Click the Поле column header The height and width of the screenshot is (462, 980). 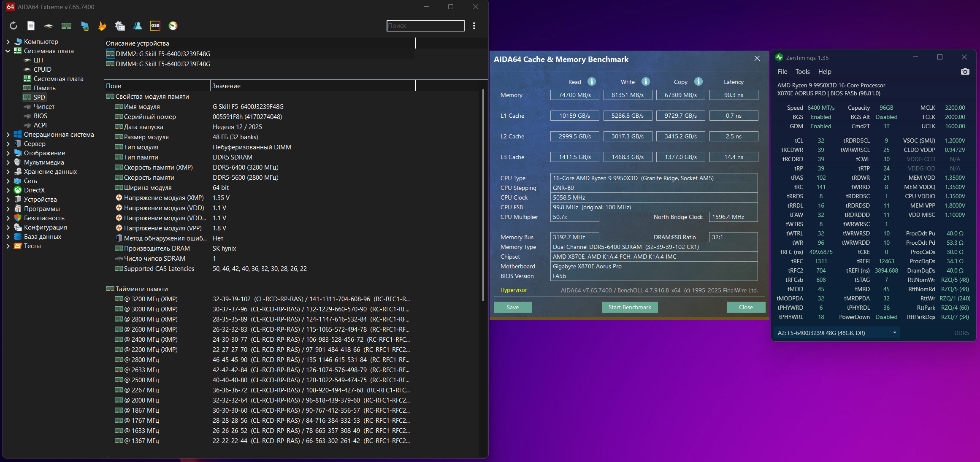tap(157, 86)
